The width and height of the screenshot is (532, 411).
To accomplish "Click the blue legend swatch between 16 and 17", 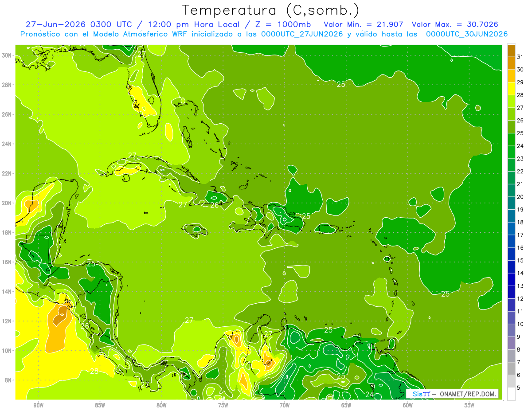I will click(x=511, y=241).
